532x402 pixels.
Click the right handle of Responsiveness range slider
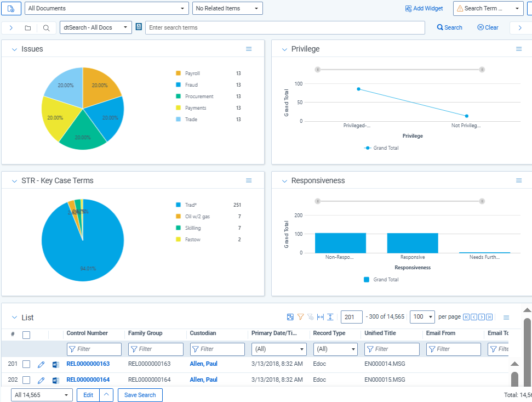[x=482, y=201]
